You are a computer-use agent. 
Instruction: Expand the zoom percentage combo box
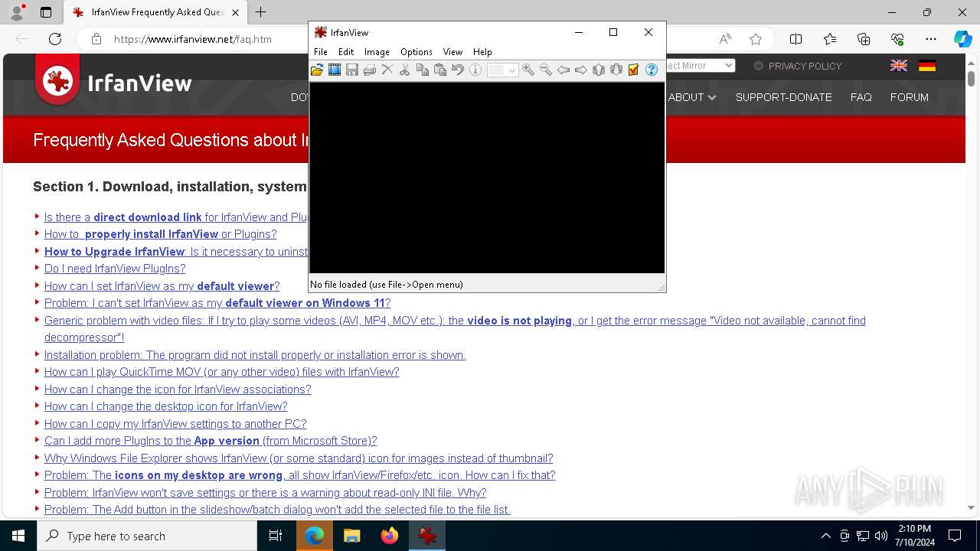[511, 70]
